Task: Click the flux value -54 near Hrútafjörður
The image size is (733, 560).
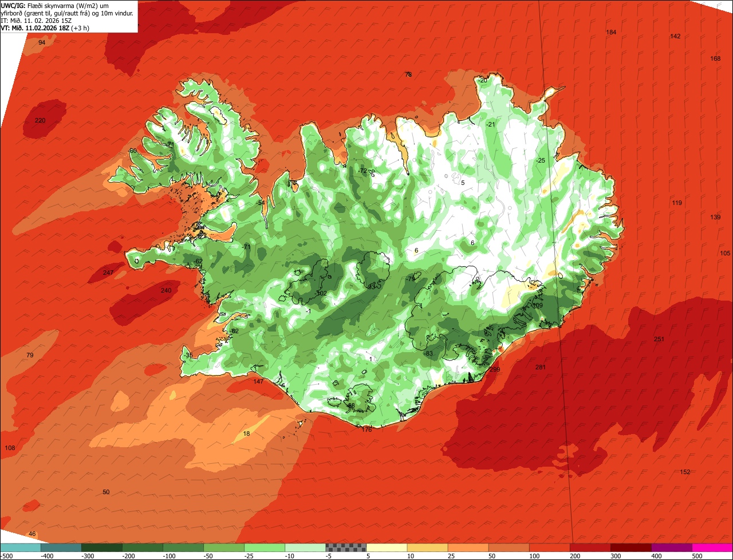Action: pyautogui.click(x=261, y=203)
